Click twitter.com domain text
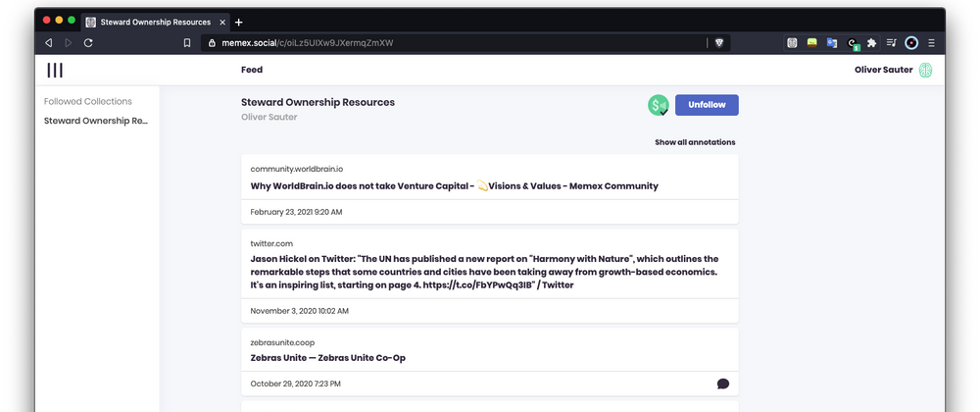This screenshot has width=980, height=412. point(271,244)
